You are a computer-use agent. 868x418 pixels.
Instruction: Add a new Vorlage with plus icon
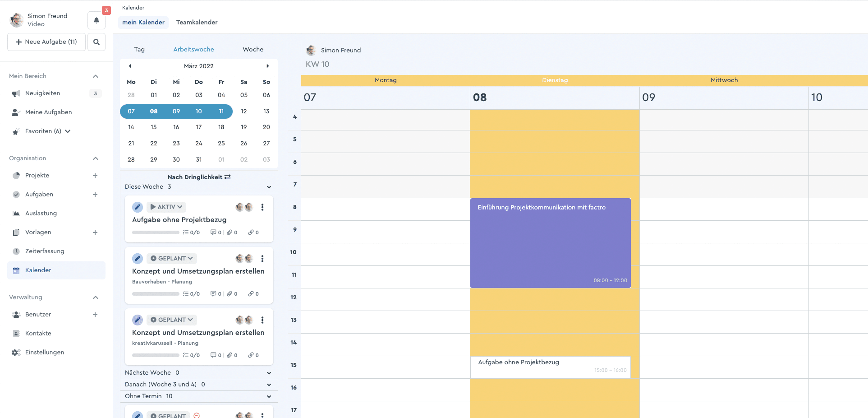tap(95, 232)
